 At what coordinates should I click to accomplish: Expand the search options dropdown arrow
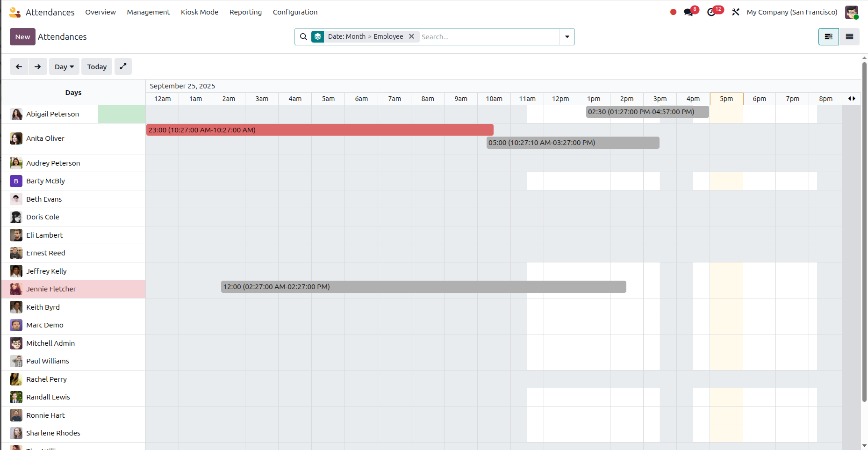567,36
